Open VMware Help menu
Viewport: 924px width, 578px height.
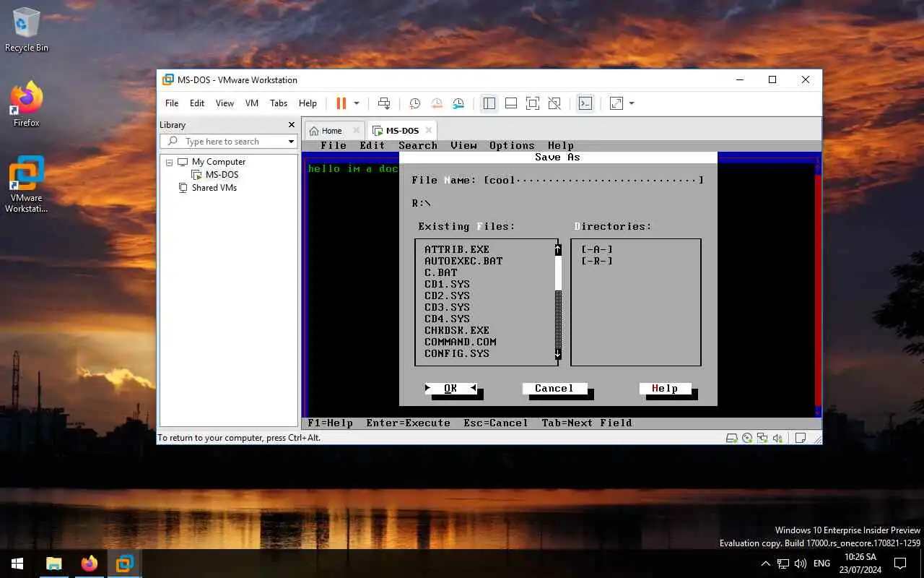[308, 103]
